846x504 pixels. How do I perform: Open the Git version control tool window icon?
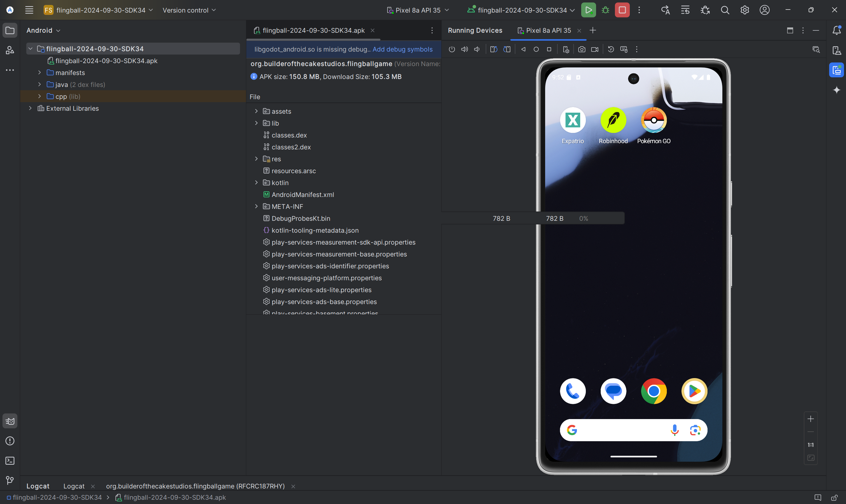coord(10,481)
